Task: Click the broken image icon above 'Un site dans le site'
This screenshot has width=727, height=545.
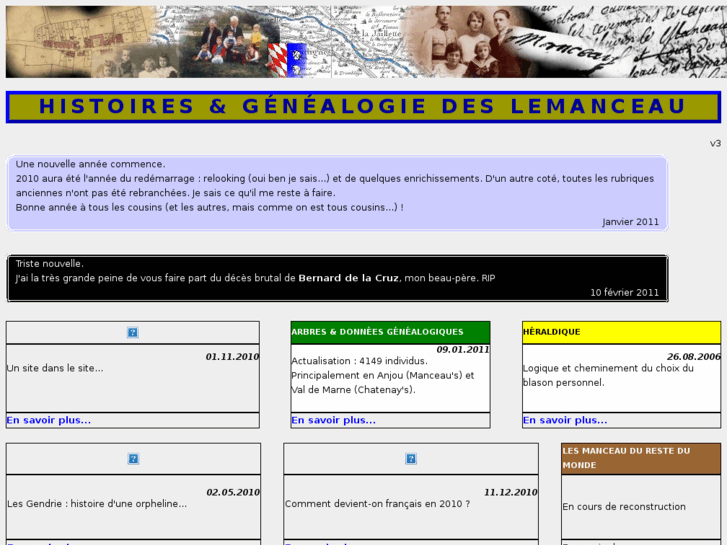Action: 133,332
